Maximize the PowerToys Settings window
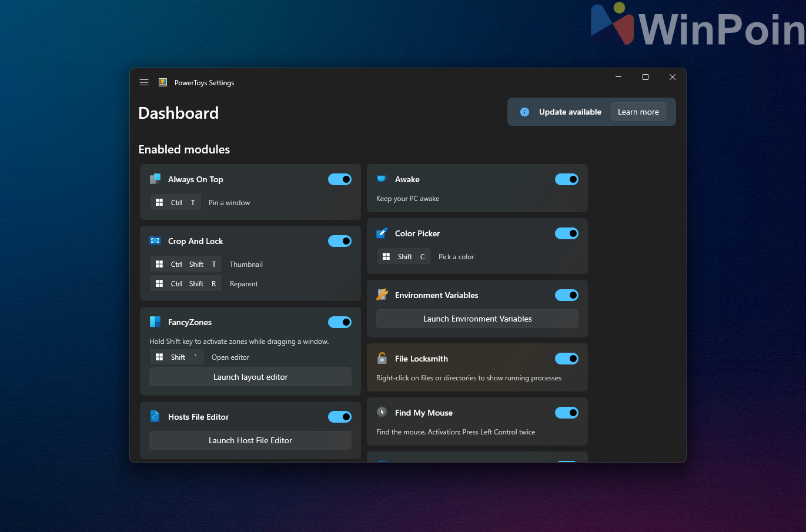Screen dimensions: 806x532 point(646,77)
